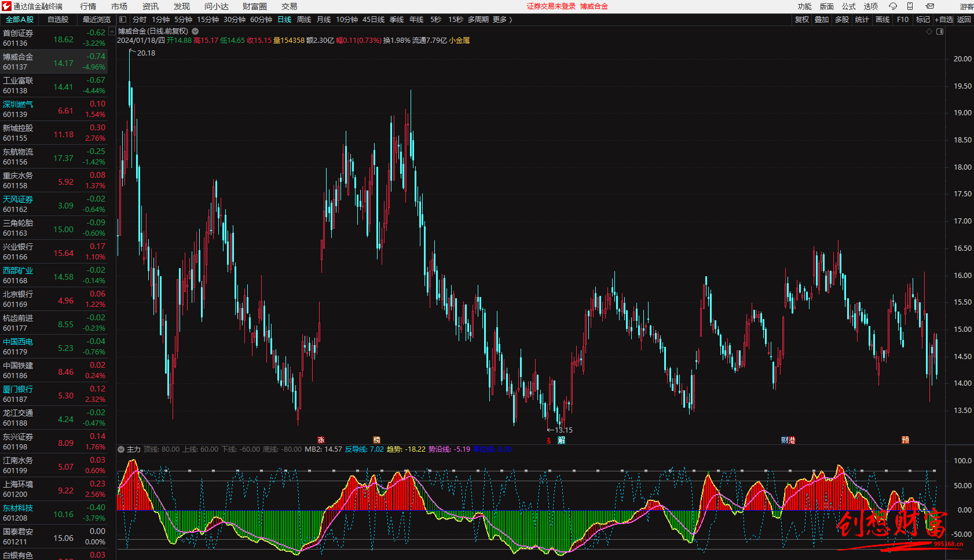Open the 行情 menu
The height and width of the screenshot is (560, 974).
click(88, 6)
